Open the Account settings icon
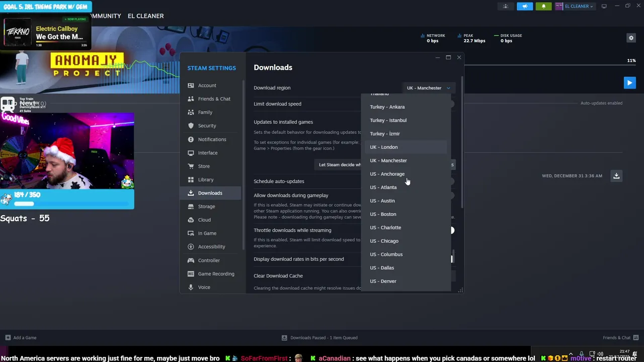This screenshot has height=362, width=644. [191, 85]
